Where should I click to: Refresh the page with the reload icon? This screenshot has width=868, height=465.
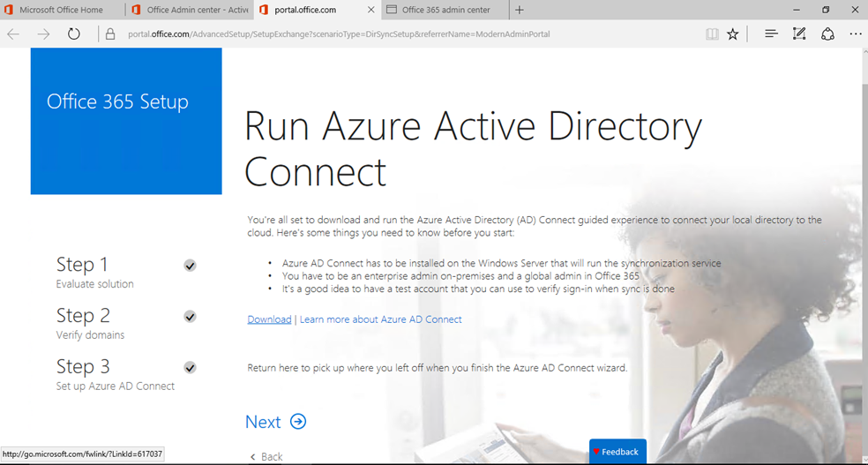coord(73,34)
